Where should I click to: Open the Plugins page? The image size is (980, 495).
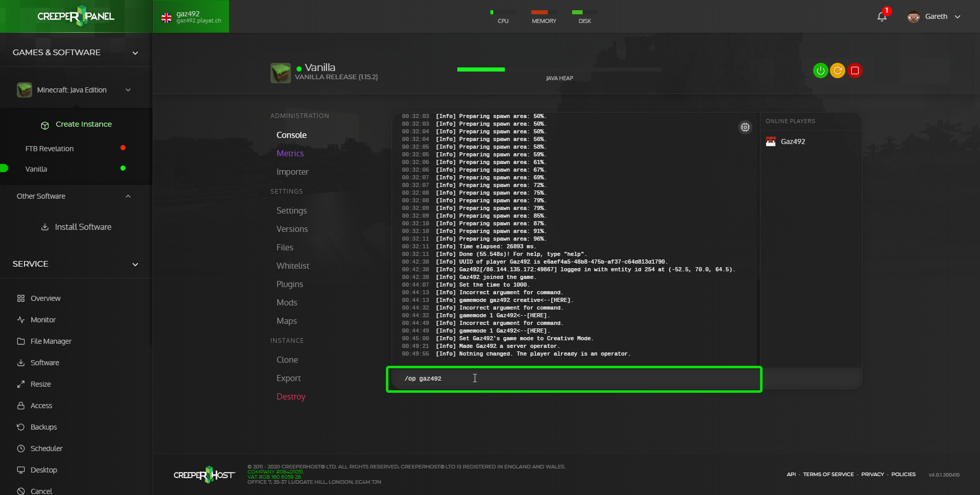[289, 284]
